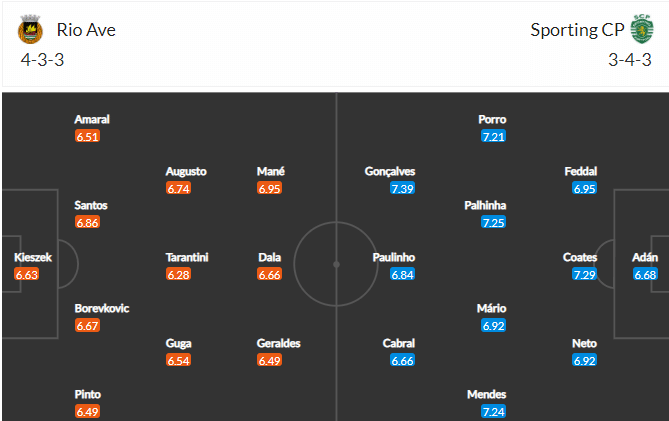Click Coates 7.29 rating badge

[x=584, y=274]
